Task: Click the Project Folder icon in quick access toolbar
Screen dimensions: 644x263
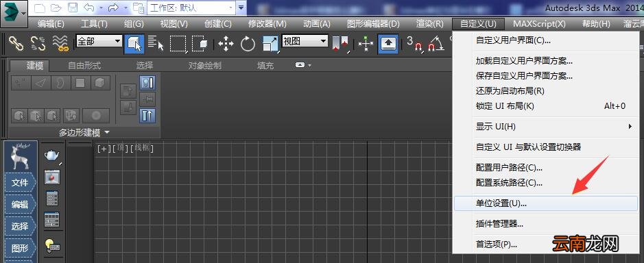Action: click(139, 8)
